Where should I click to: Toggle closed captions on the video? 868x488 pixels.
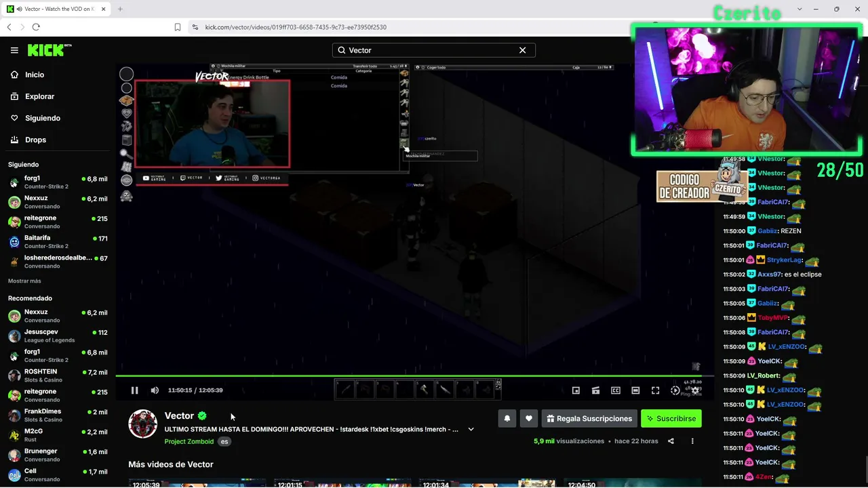(616, 390)
